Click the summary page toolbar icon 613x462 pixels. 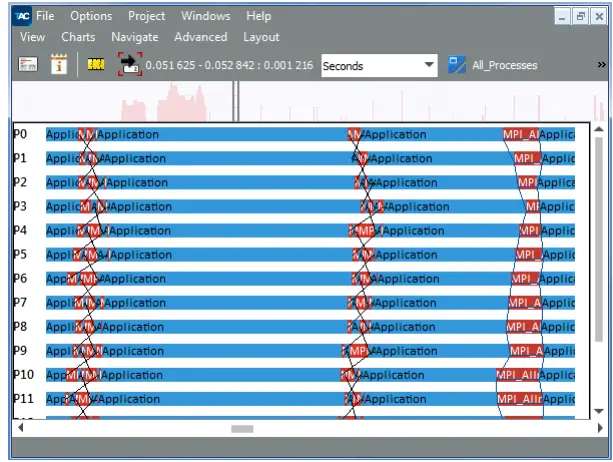pos(28,64)
